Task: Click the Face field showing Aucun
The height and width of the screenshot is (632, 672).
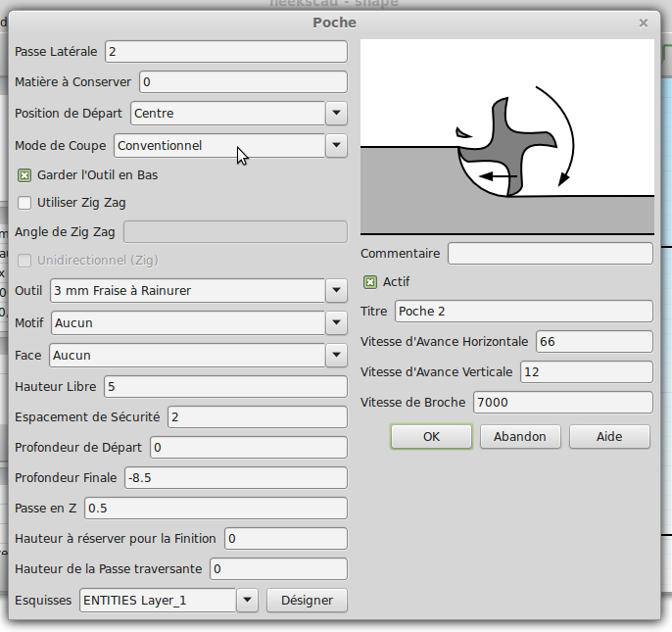Action: [x=187, y=356]
